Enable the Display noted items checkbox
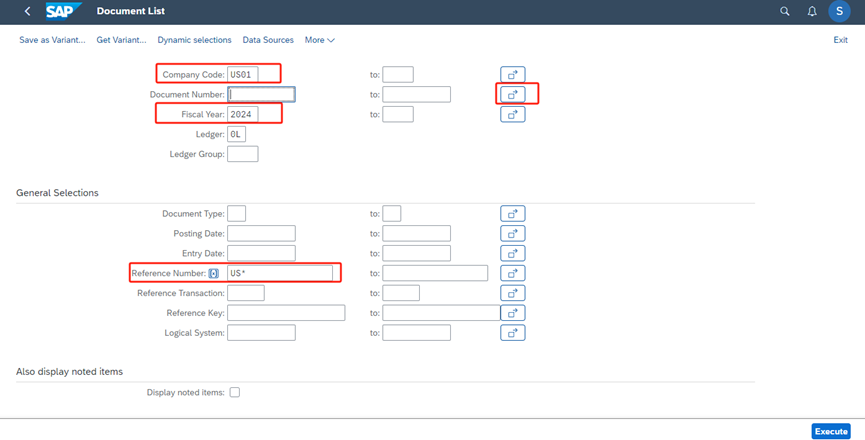The image size is (865, 440). (235, 393)
